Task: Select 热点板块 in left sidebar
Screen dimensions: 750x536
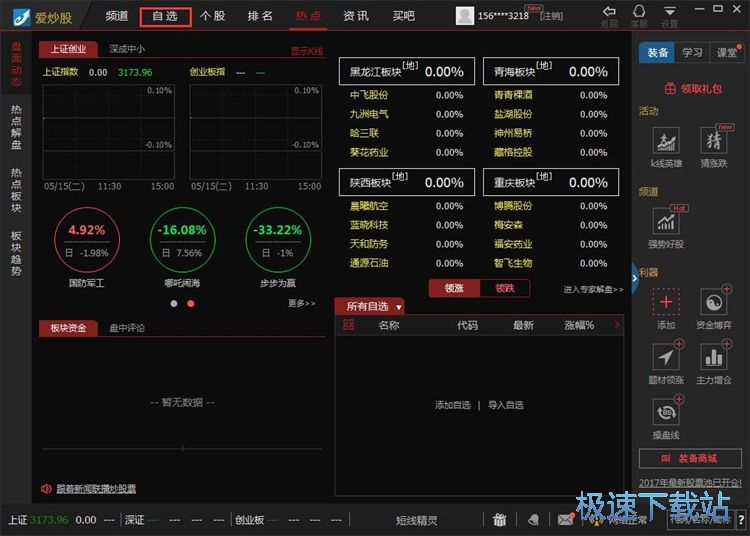Action: [16, 190]
